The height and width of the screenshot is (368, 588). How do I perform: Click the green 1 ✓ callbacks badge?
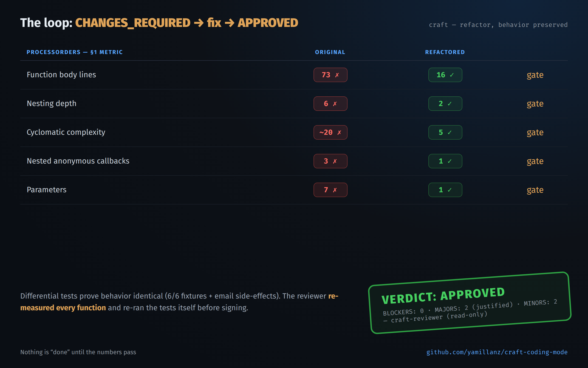(445, 161)
